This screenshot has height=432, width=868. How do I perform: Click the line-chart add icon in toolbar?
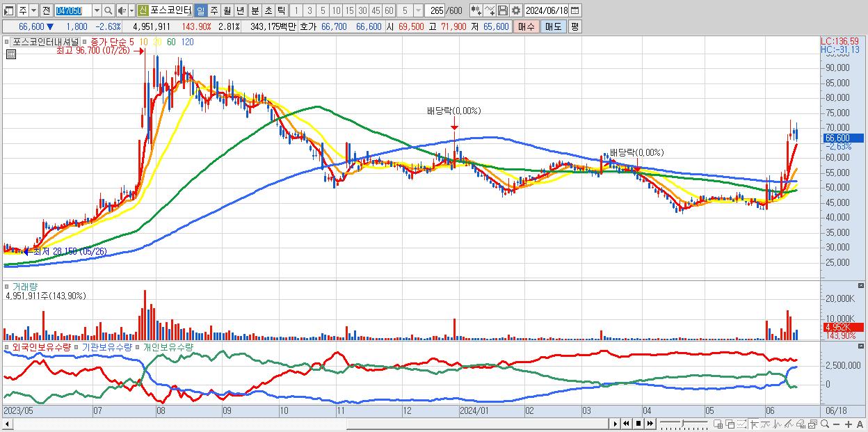tap(489, 10)
